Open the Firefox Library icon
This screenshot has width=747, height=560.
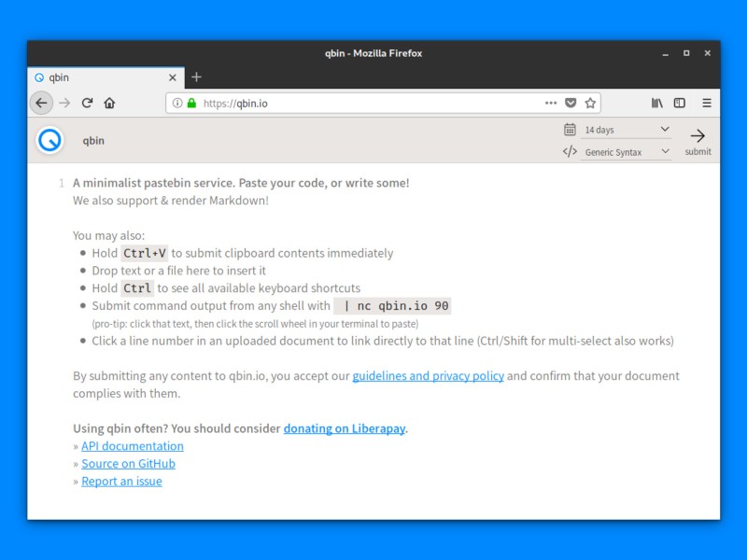tap(657, 103)
